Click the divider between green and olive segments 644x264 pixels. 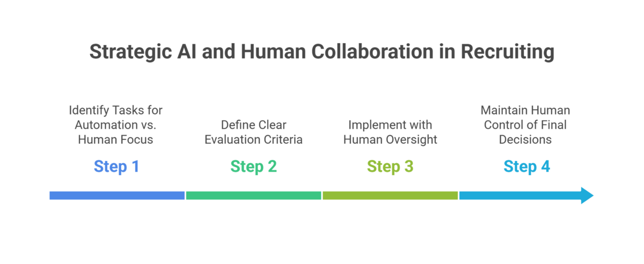pyautogui.click(x=322, y=196)
